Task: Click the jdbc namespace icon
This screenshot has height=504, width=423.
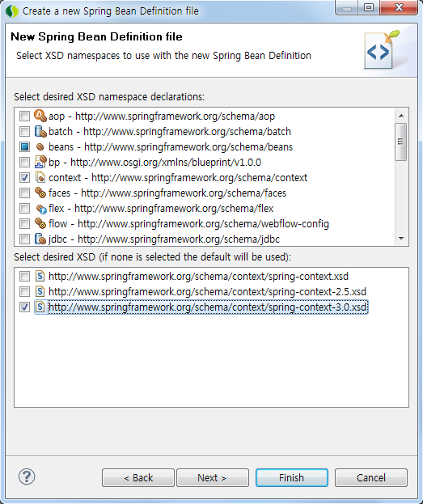Action: pos(40,239)
